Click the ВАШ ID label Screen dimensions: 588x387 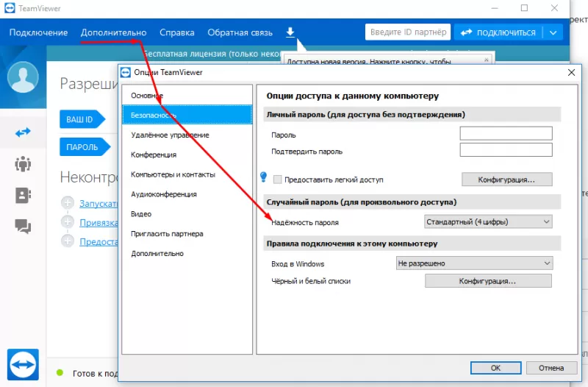[x=82, y=119]
